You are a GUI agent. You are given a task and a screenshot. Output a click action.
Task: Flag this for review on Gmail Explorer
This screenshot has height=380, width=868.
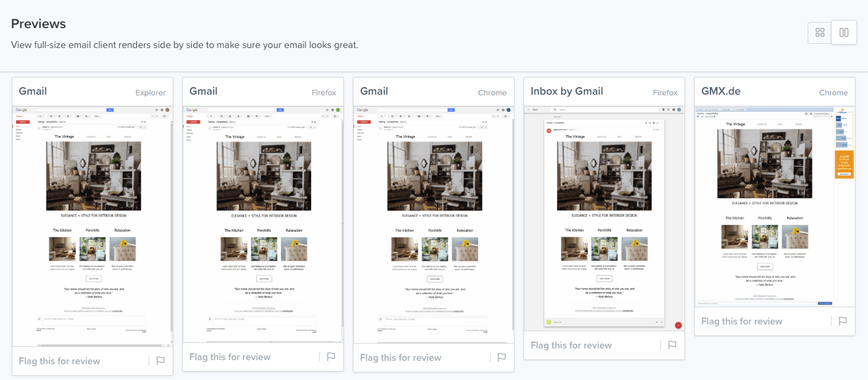(60, 361)
